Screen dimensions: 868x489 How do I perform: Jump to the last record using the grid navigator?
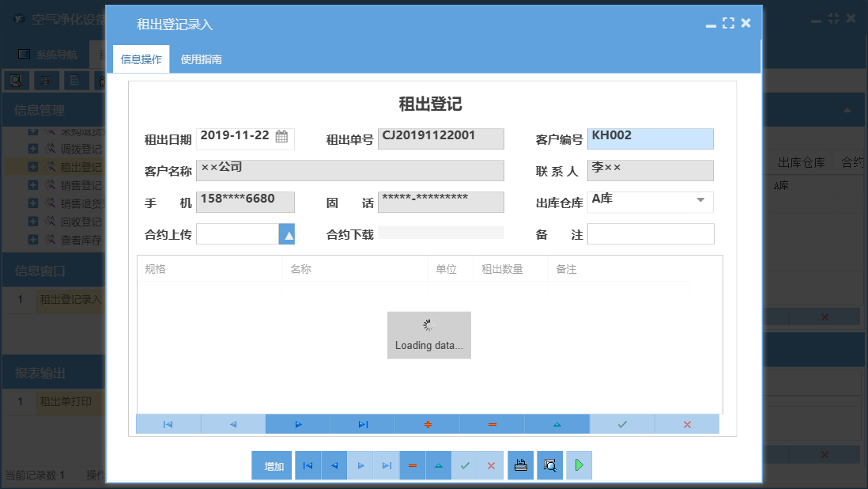click(362, 424)
